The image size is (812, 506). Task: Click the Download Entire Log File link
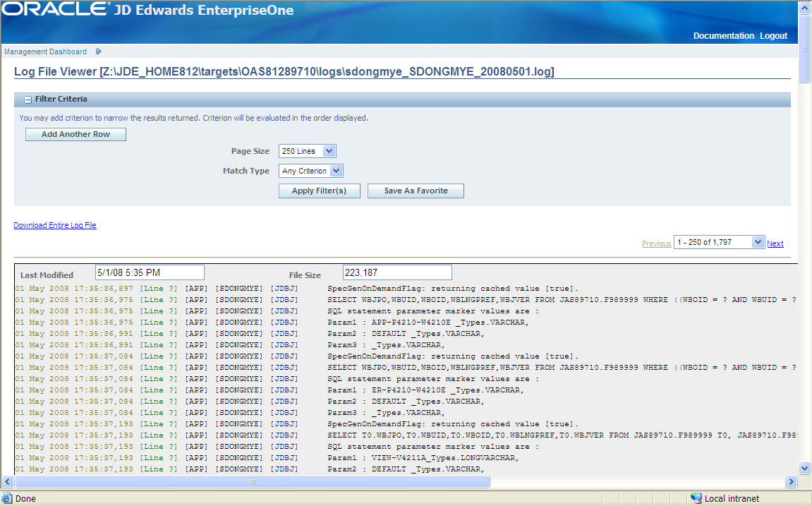click(55, 225)
